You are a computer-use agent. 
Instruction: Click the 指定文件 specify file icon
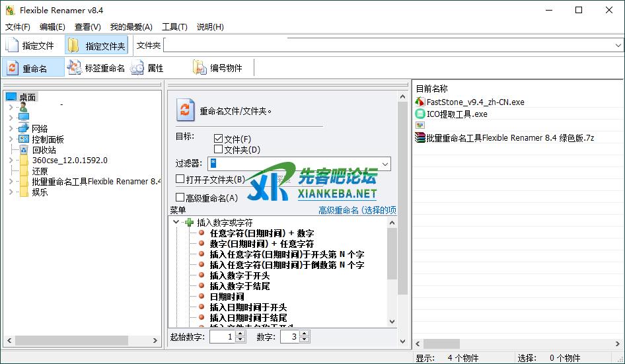13,46
